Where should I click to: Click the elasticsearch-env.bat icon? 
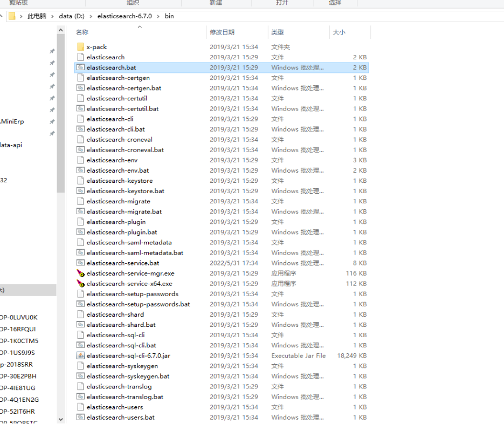81,170
